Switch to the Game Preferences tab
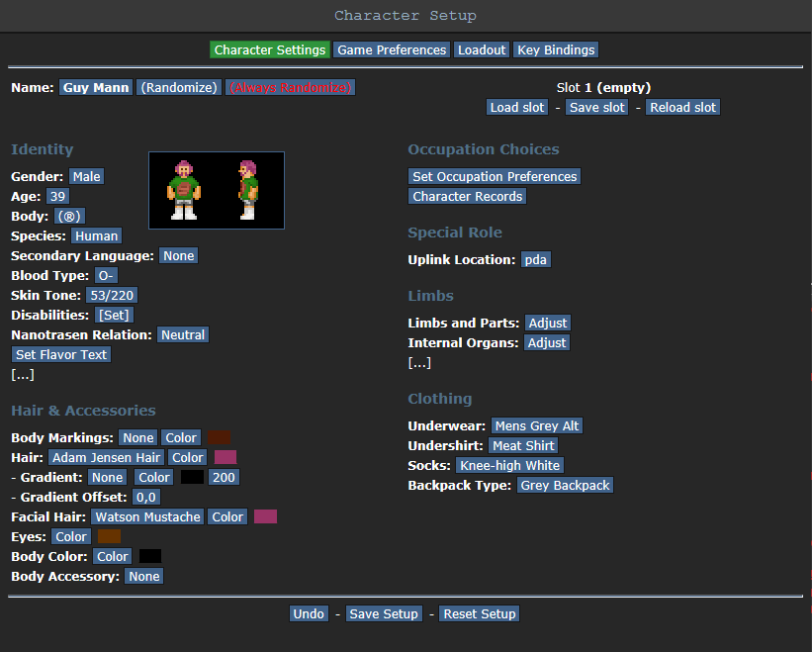 (392, 49)
